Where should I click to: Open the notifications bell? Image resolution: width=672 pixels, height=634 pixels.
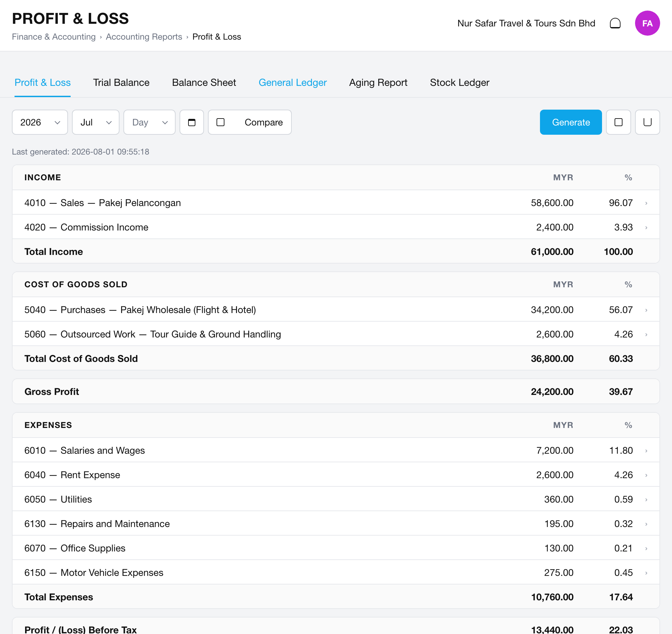click(615, 23)
